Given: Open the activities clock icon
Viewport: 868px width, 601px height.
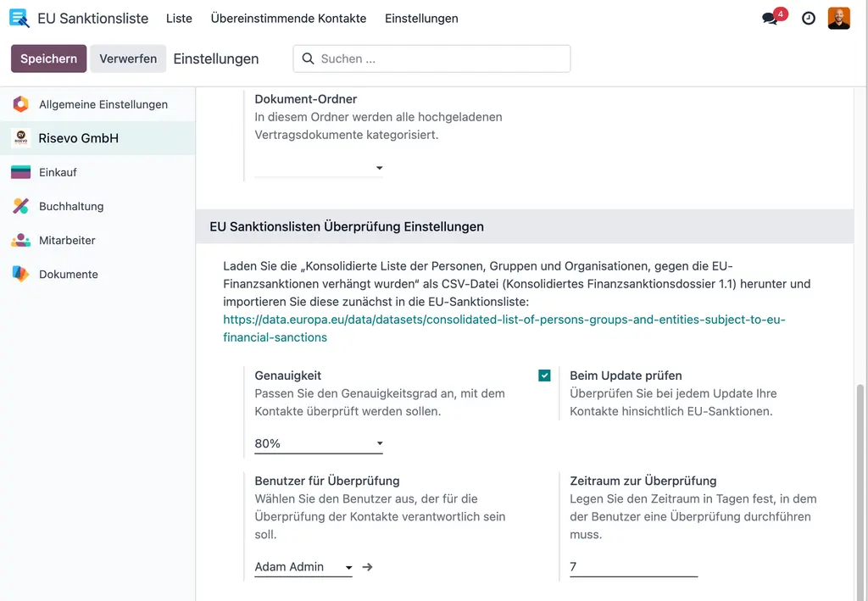Looking at the screenshot, I should 808,18.
